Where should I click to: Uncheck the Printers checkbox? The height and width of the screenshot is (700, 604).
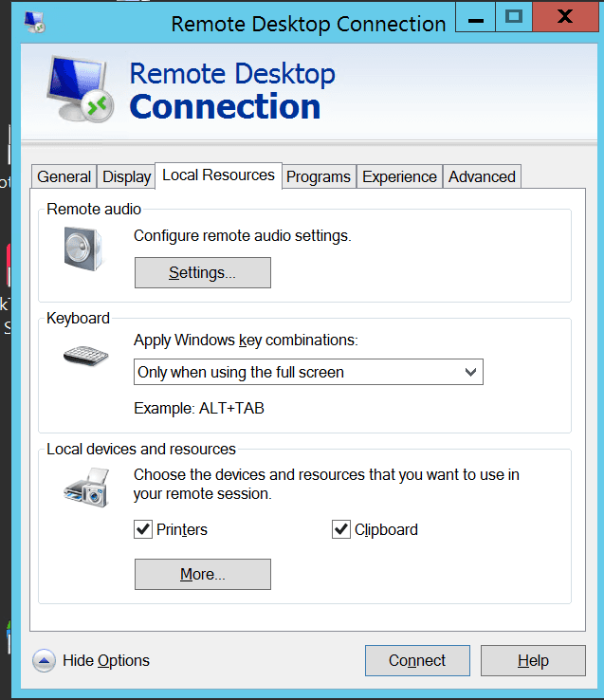click(x=143, y=529)
